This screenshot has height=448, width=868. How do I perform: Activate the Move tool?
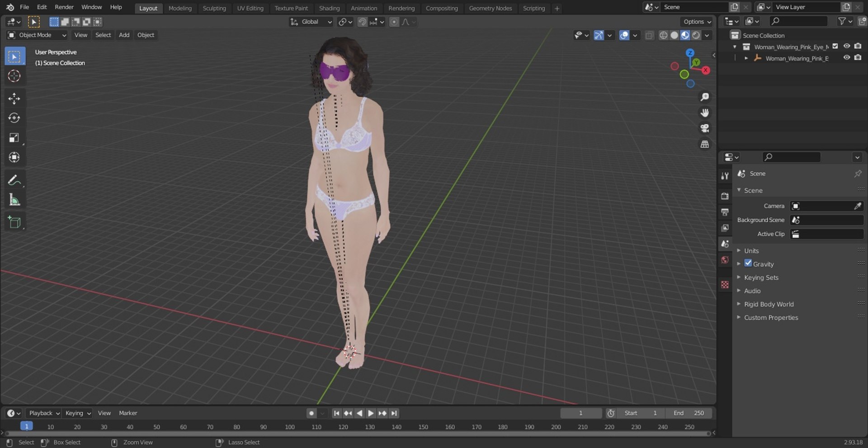[14, 99]
